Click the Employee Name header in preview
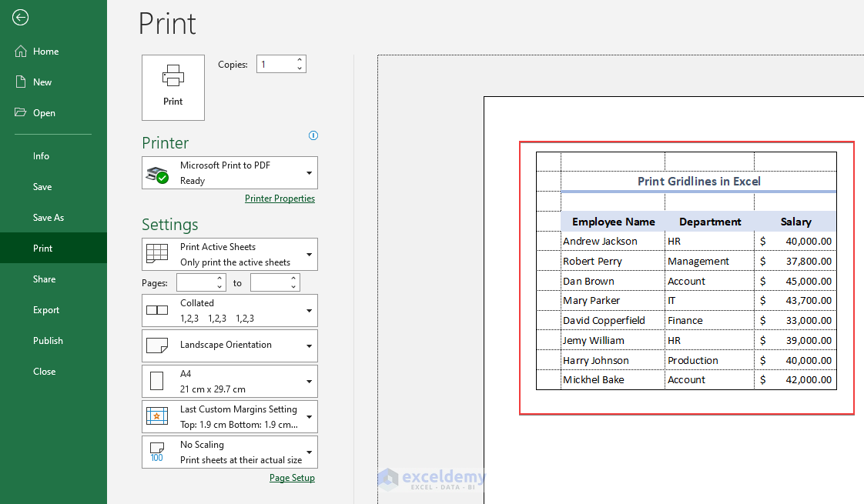Viewport: 864px width, 504px height. tap(613, 222)
